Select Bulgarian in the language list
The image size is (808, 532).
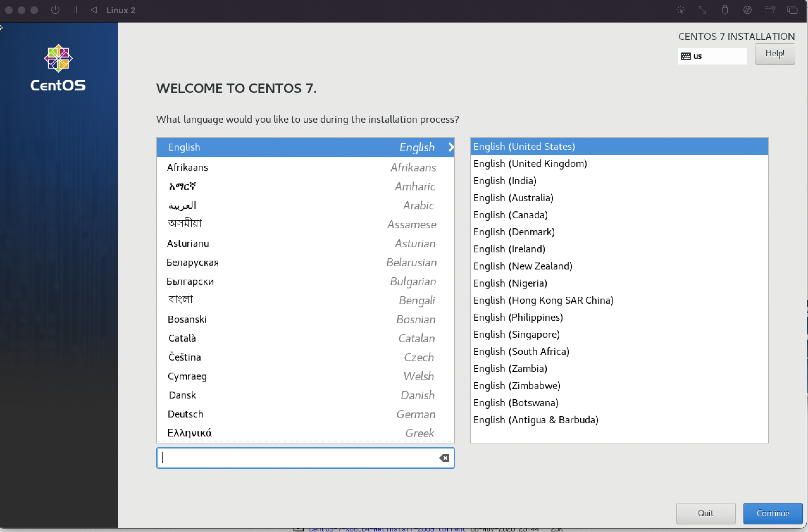[305, 281]
